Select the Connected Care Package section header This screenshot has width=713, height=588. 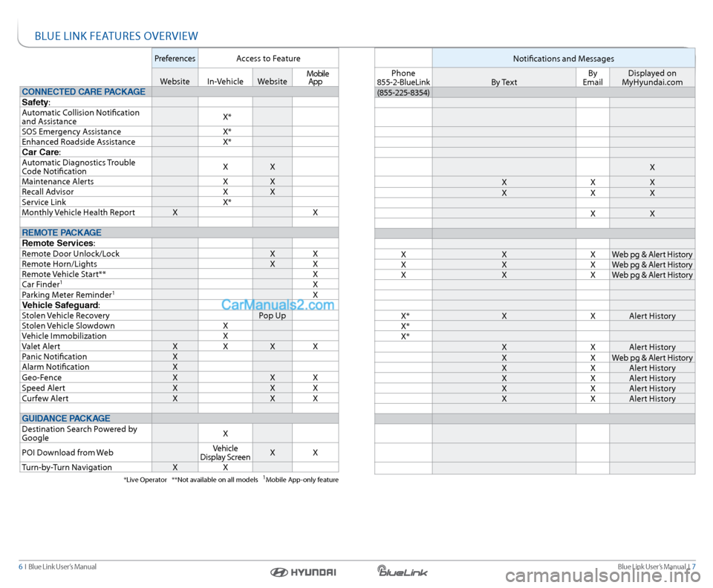point(83,92)
